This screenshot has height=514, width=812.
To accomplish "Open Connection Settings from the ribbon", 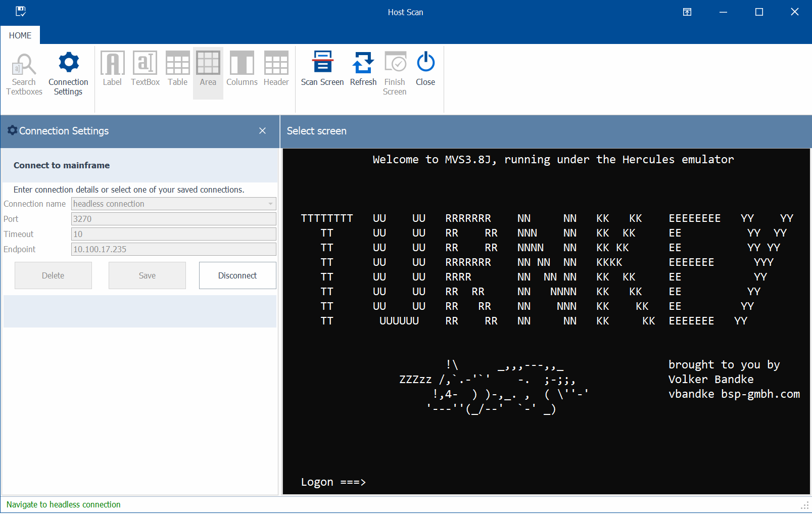I will pos(68,74).
